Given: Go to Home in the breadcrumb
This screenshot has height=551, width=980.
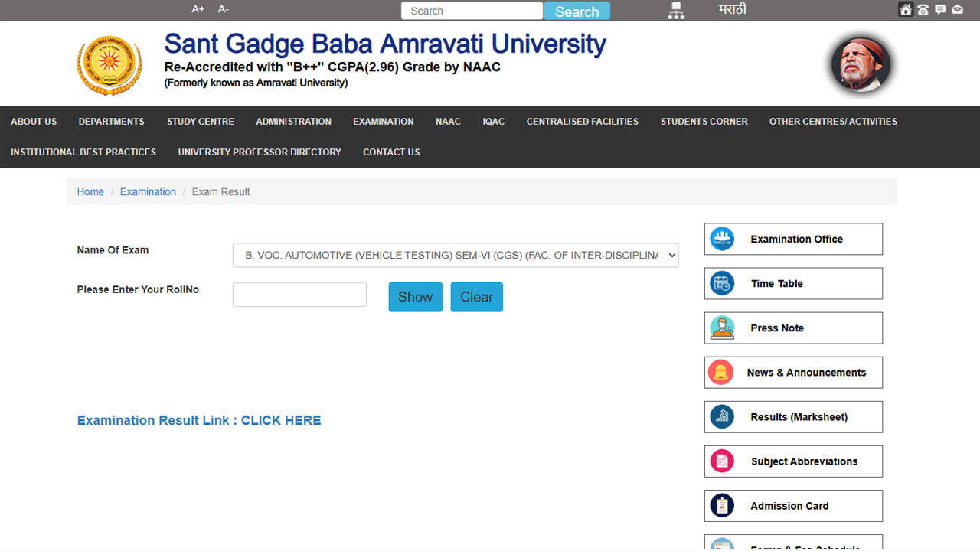Looking at the screenshot, I should (x=90, y=191).
